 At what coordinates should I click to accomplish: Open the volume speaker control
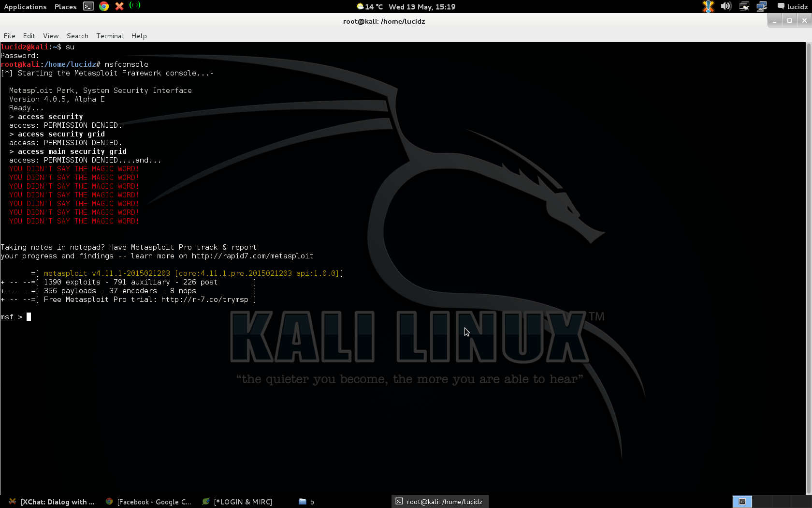[x=726, y=6]
